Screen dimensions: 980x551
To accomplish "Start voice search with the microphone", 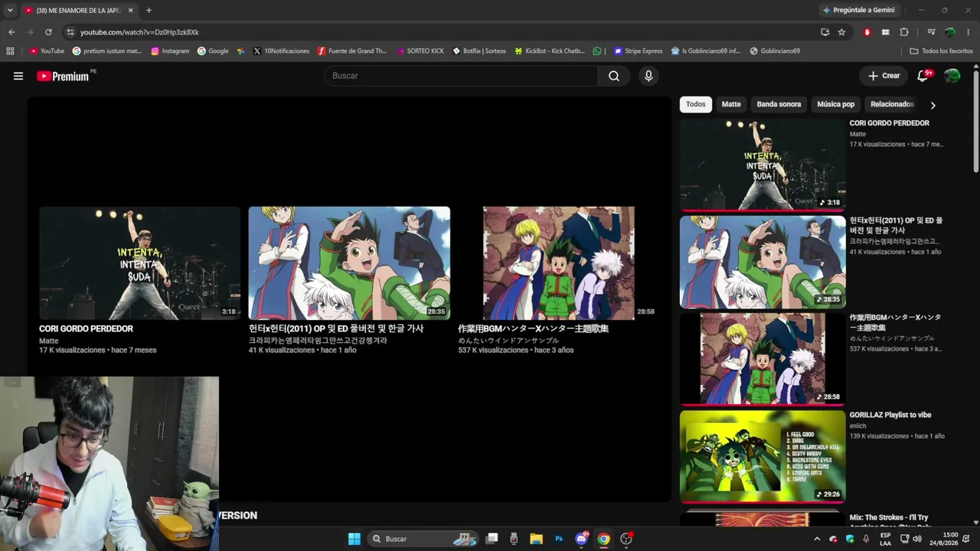I will pyautogui.click(x=648, y=76).
